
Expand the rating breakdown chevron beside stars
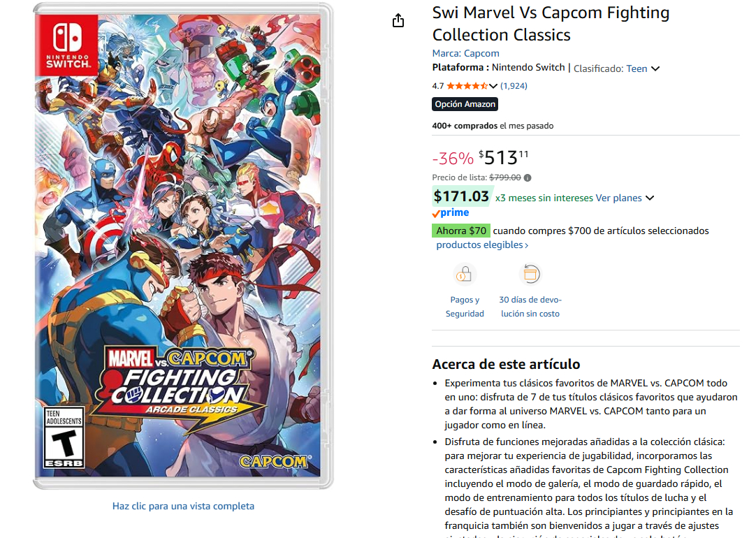[493, 86]
